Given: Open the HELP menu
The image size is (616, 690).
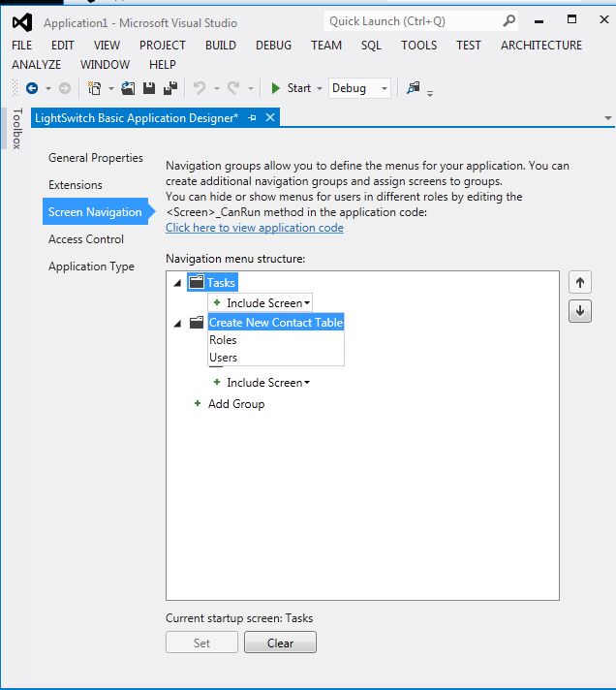Looking at the screenshot, I should click(163, 65).
